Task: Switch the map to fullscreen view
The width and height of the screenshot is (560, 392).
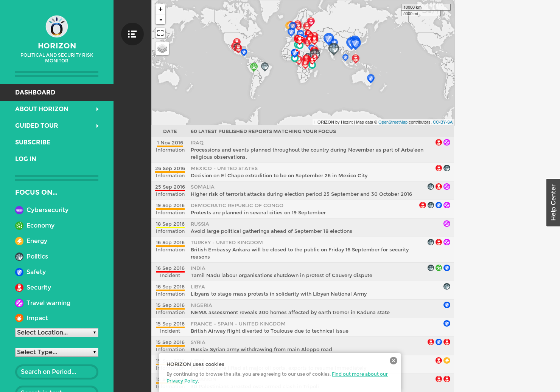Action: [x=160, y=33]
